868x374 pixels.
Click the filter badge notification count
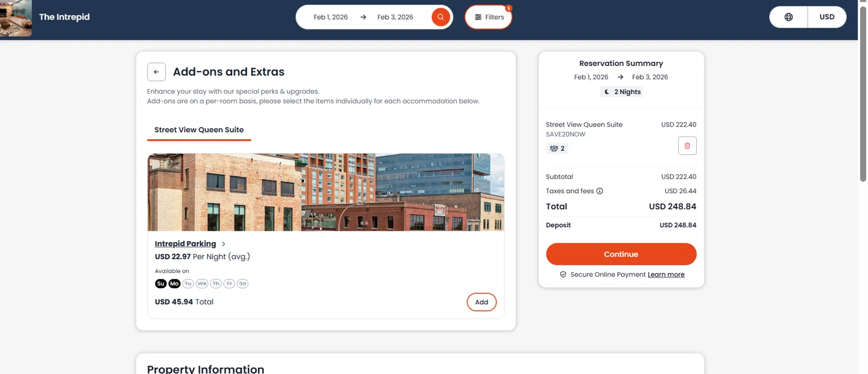(509, 8)
